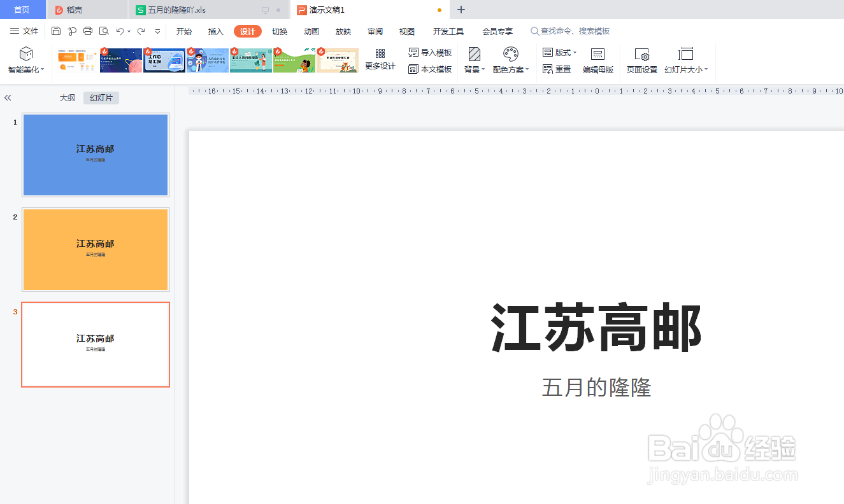Select blue slide 1 thumbnail
Image resolution: width=844 pixels, height=504 pixels.
click(x=96, y=155)
